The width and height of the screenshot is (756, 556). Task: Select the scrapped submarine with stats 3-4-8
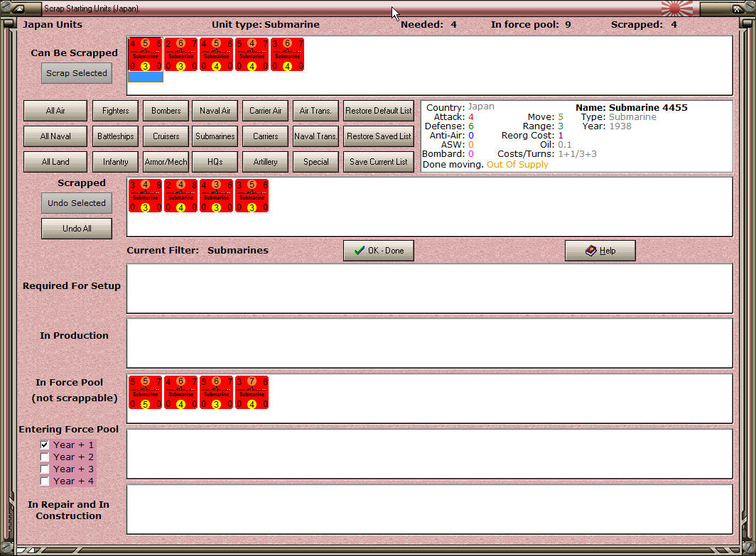coord(146,195)
